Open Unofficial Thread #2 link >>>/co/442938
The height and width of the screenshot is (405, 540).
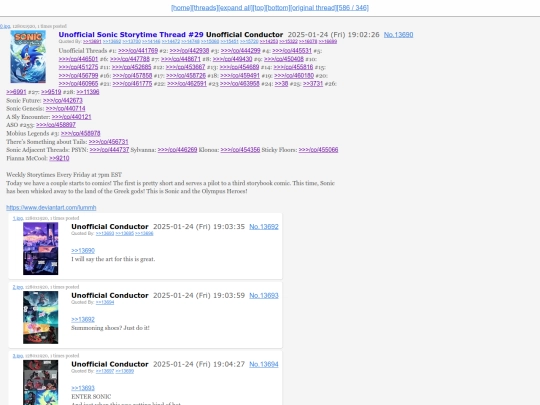pyautogui.click(x=189, y=51)
